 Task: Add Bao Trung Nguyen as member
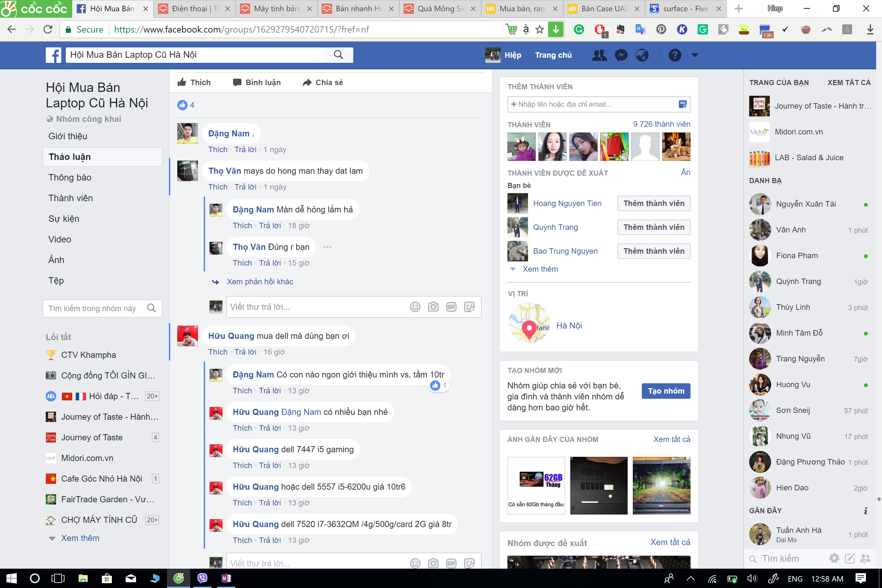point(654,251)
